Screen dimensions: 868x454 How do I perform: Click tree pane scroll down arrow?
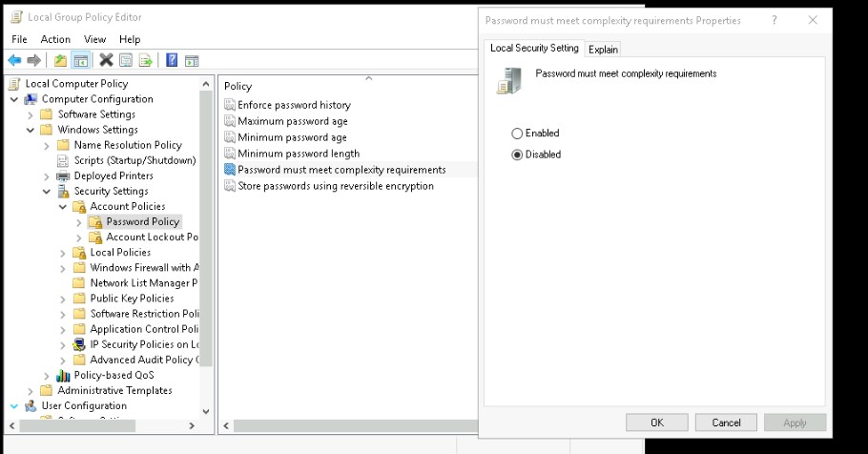click(x=206, y=411)
